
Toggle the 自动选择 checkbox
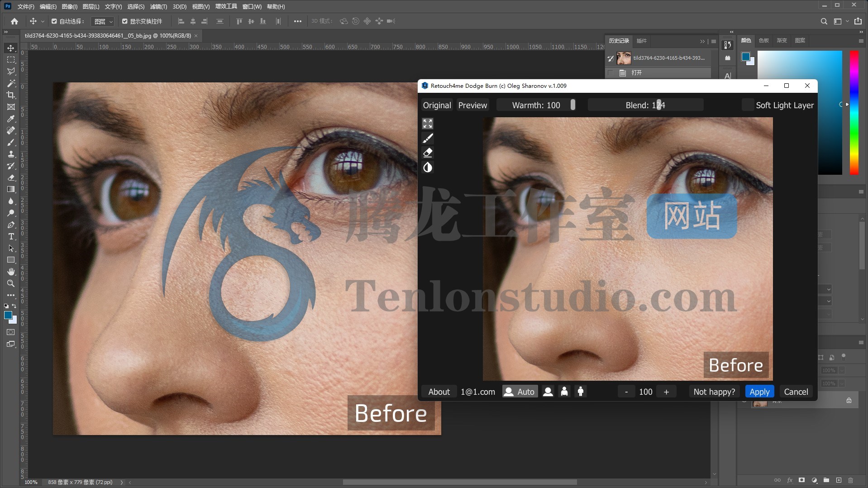54,21
